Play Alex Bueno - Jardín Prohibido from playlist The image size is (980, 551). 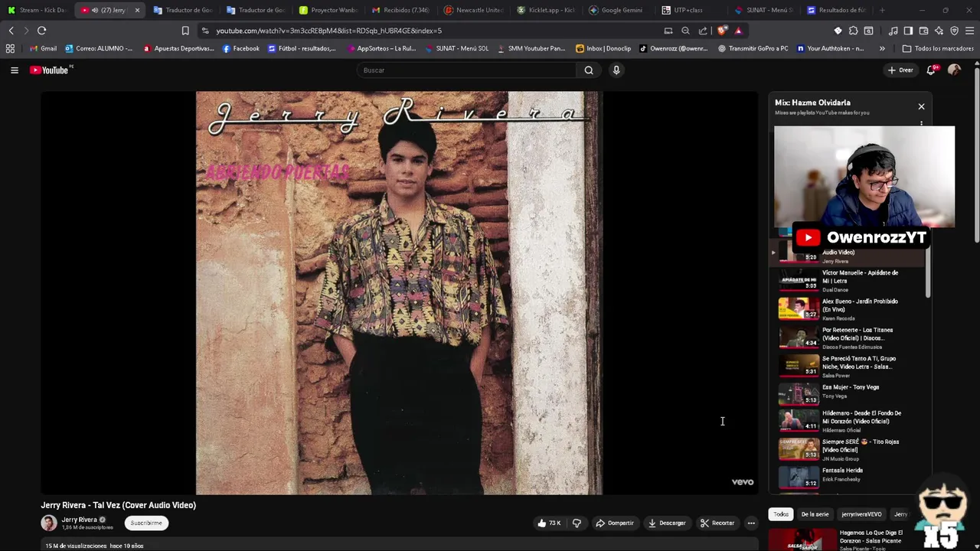(x=850, y=309)
